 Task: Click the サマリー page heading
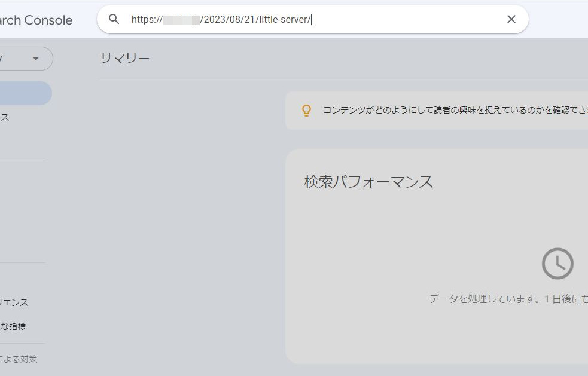124,58
